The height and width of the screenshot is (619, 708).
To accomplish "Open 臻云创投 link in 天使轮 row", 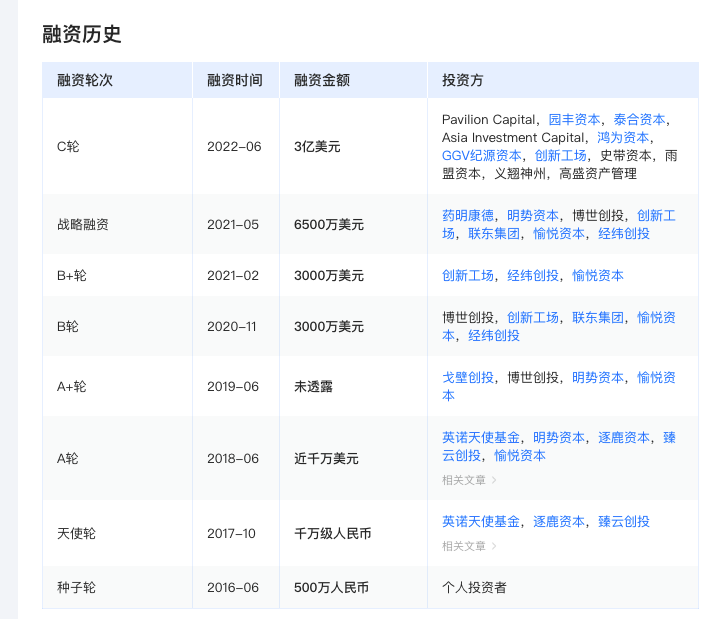I will pyautogui.click(x=623, y=521).
